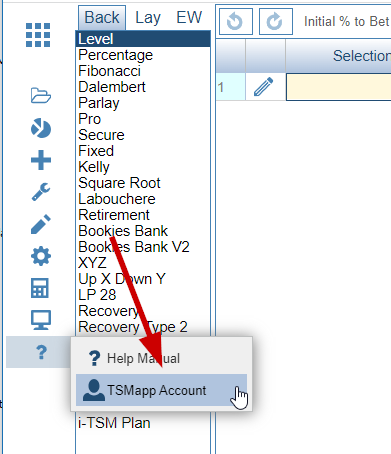Select Labouchere staking plan

pyautogui.click(x=143, y=199)
